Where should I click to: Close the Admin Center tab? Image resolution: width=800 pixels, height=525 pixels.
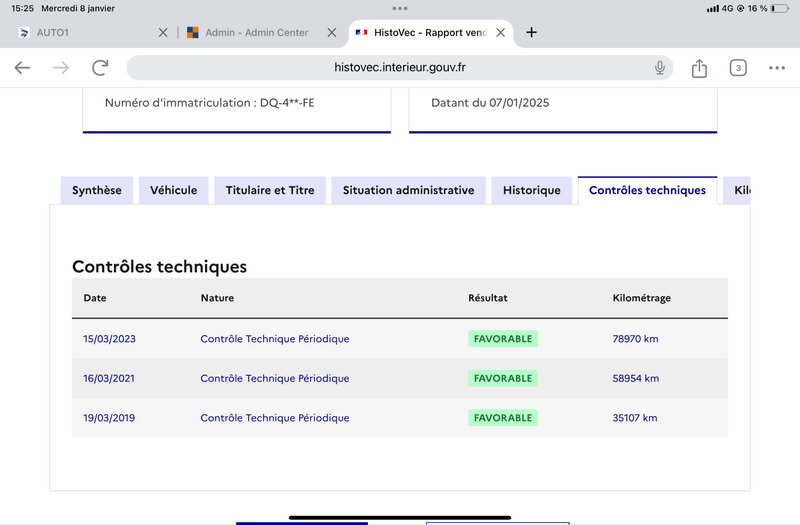(x=332, y=33)
